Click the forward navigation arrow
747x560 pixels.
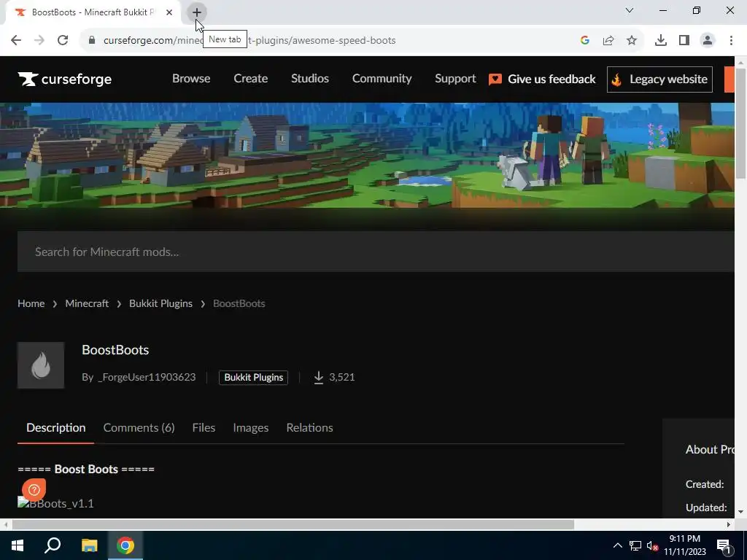point(39,40)
